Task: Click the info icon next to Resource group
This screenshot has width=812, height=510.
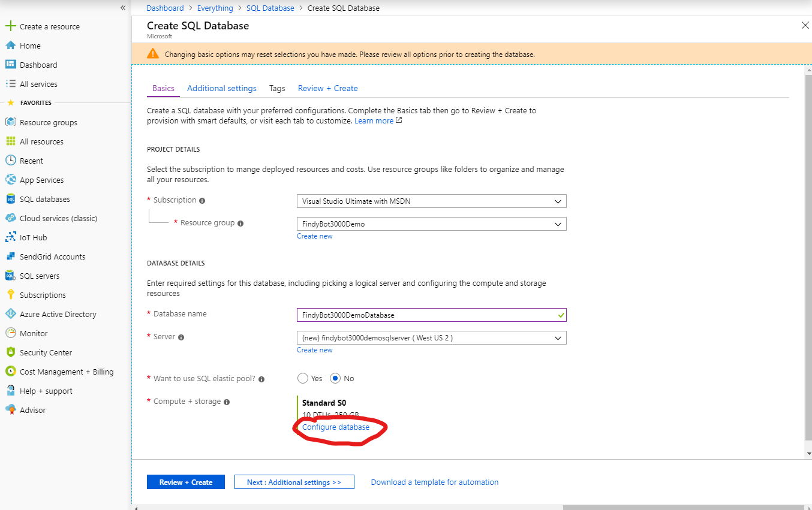Action: click(240, 224)
